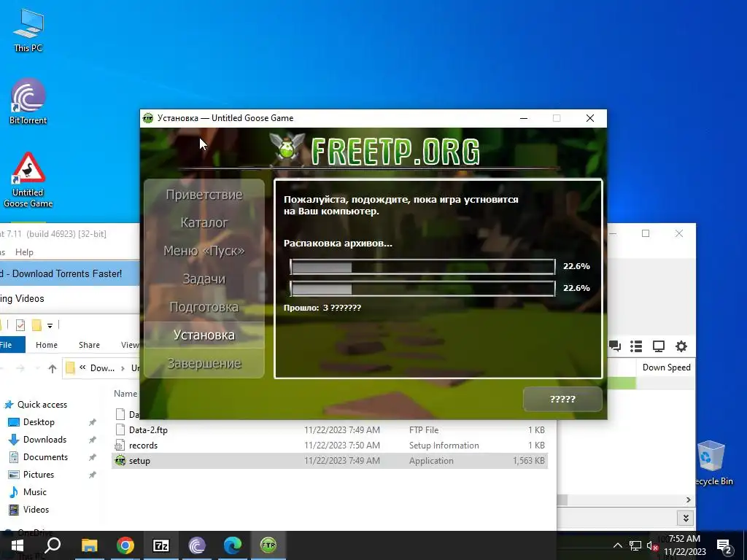Show hidden system tray icons
Viewport: 747px width, 560px height.
(x=617, y=545)
